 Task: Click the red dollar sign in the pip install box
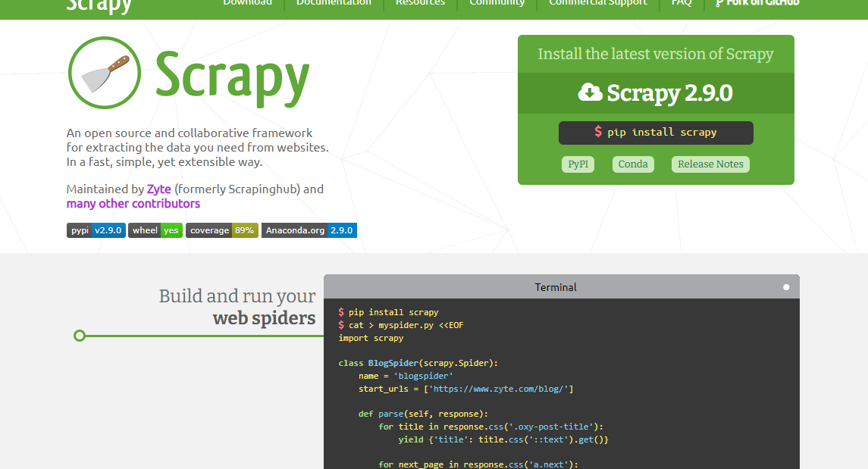(x=598, y=132)
